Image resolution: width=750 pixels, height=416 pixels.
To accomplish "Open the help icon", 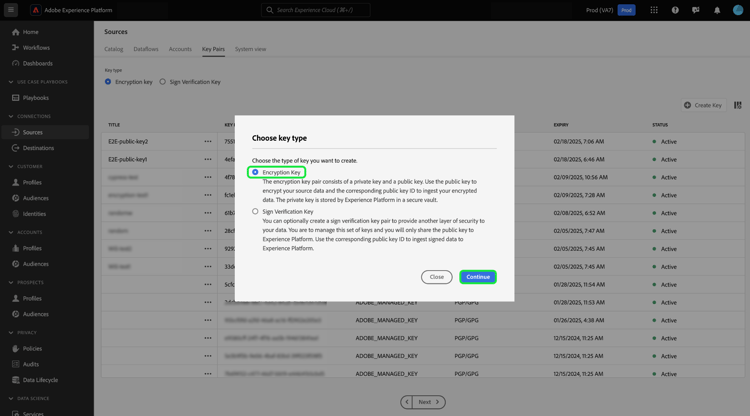I will pos(675,10).
